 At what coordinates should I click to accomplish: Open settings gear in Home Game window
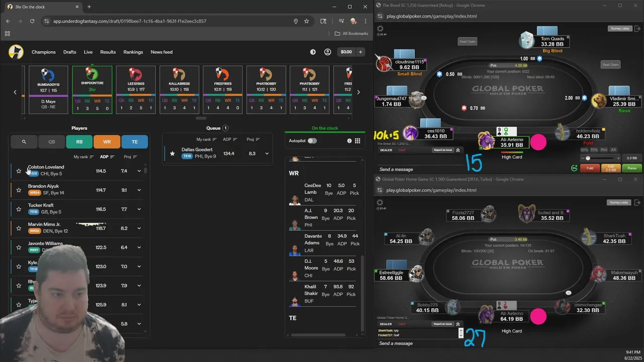(x=380, y=203)
